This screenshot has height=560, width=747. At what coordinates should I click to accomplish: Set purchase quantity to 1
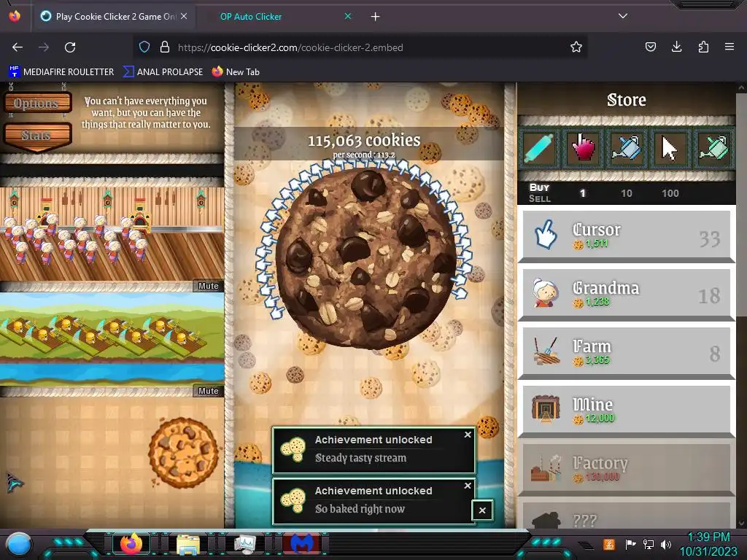pyautogui.click(x=582, y=193)
